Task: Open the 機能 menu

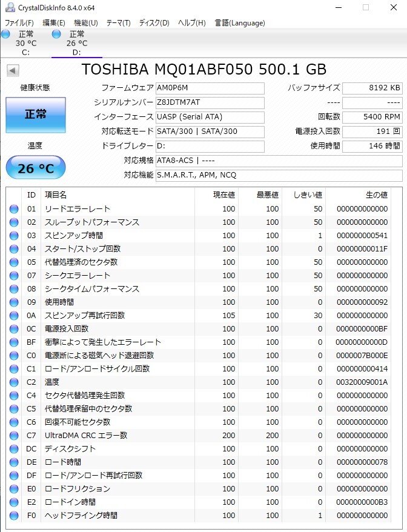Action: 85,22
